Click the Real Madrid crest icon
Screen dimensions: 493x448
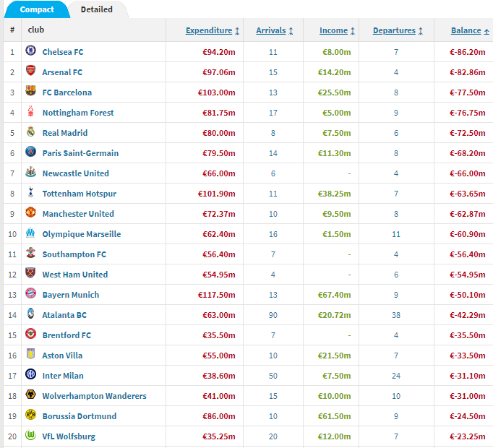click(30, 133)
